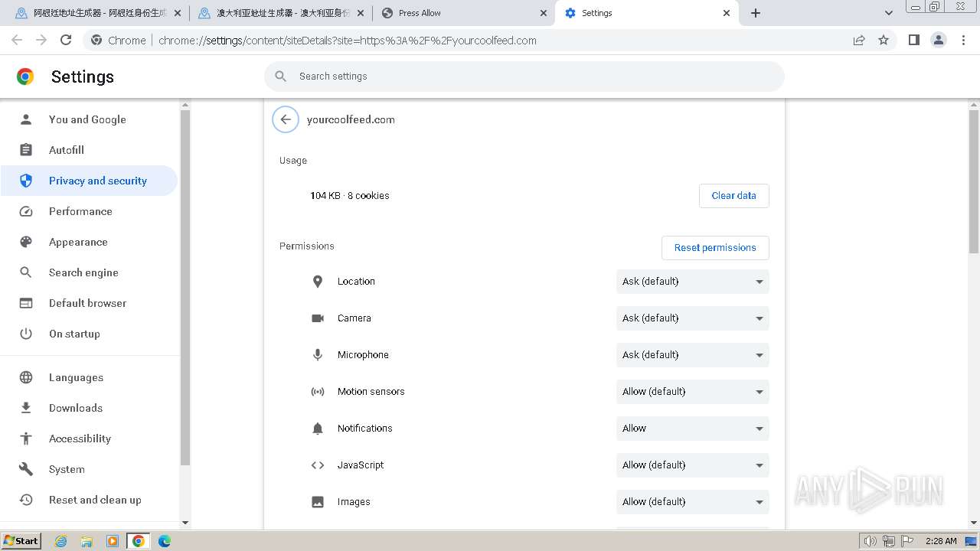
Task: Switch to the Press Allow tab
Action: click(x=463, y=13)
